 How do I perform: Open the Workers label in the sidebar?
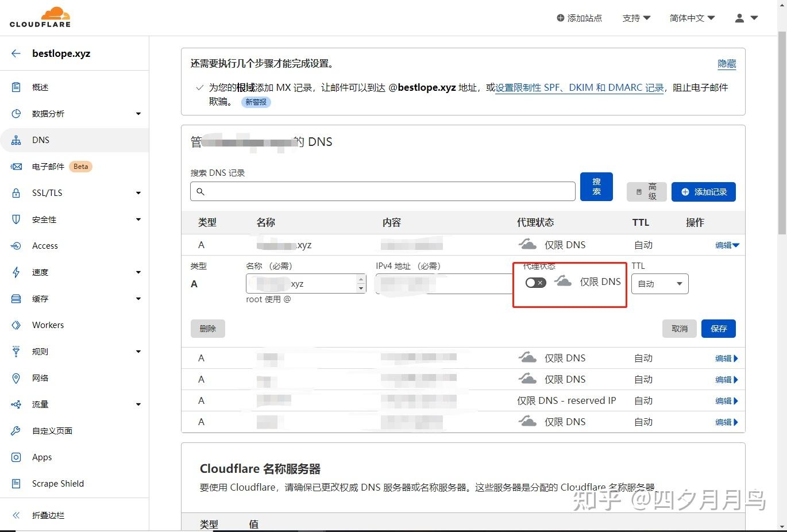(x=48, y=325)
